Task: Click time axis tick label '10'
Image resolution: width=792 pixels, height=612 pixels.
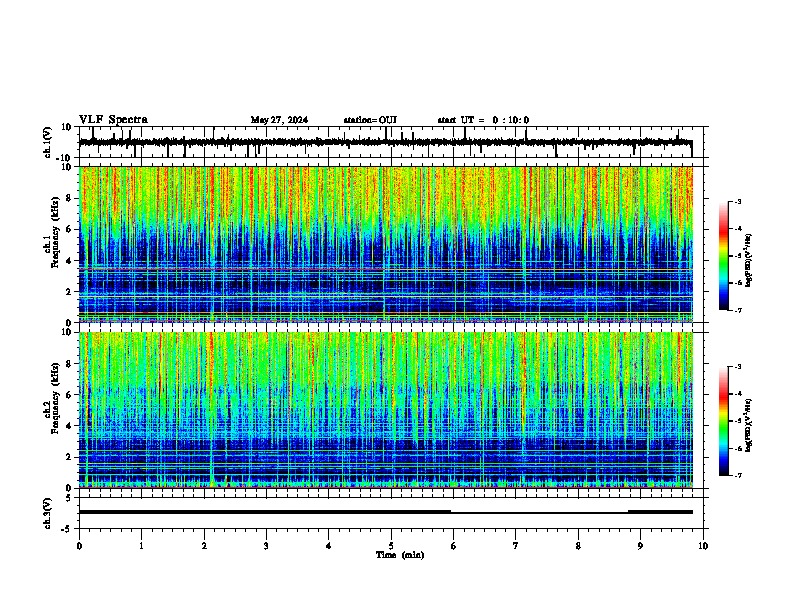Action: coord(703,546)
